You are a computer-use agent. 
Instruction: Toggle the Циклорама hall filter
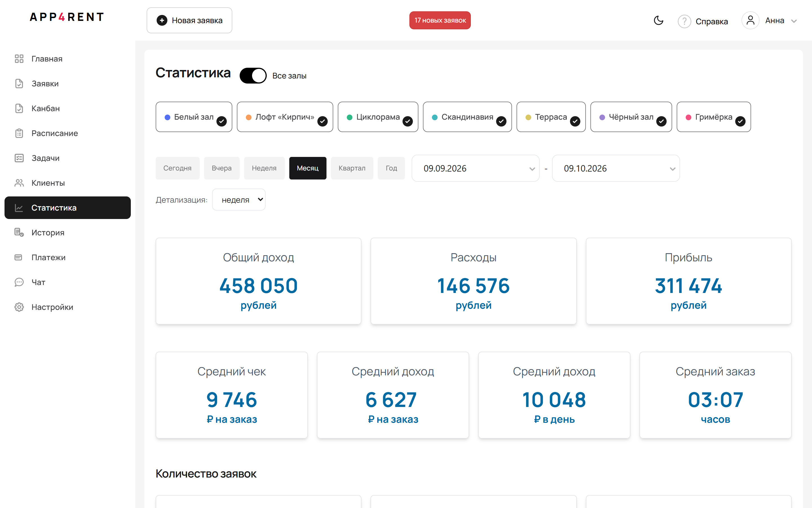click(x=378, y=117)
